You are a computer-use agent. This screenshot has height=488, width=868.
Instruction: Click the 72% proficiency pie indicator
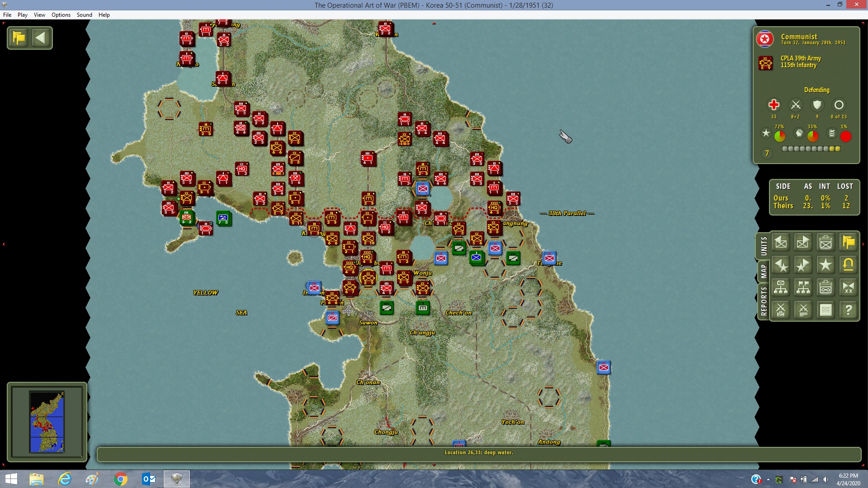pos(779,136)
